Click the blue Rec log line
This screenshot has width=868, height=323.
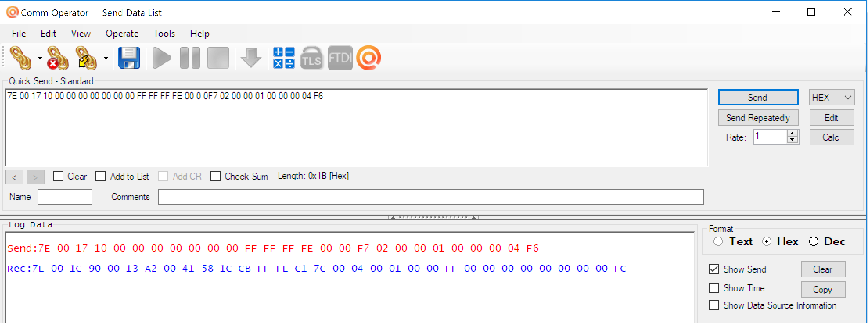point(316,268)
